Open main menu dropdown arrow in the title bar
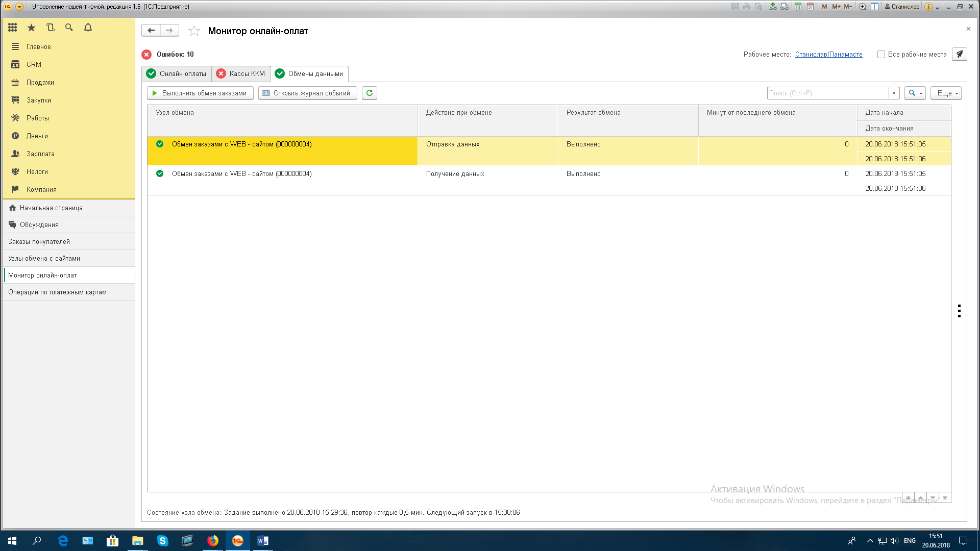Screen dimensions: 980x551 [19, 7]
